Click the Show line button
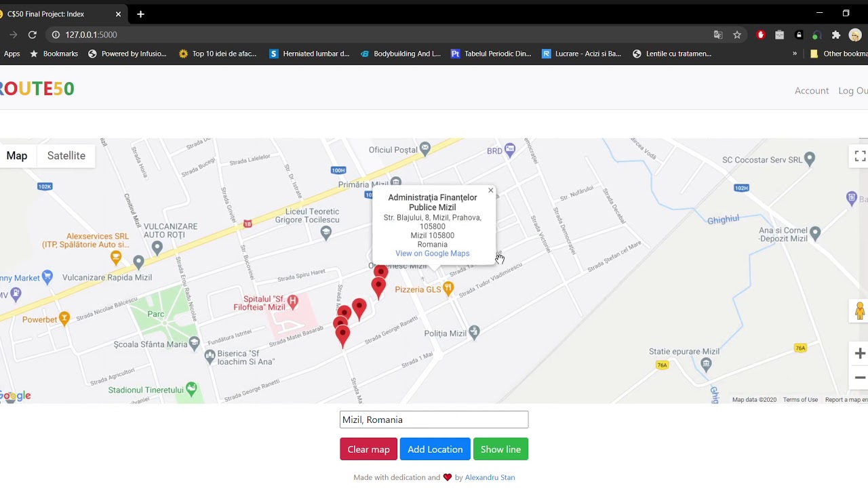 pyautogui.click(x=500, y=449)
